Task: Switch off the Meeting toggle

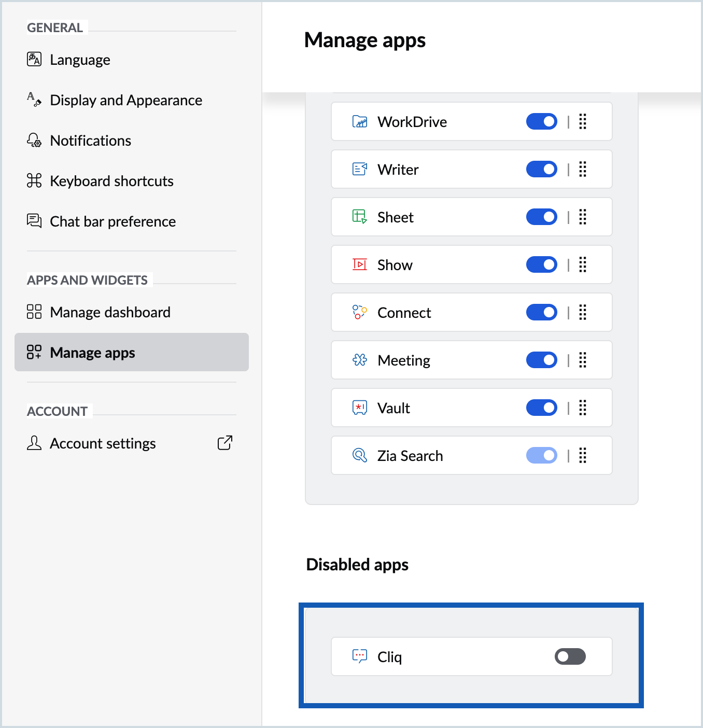Action: (x=542, y=360)
